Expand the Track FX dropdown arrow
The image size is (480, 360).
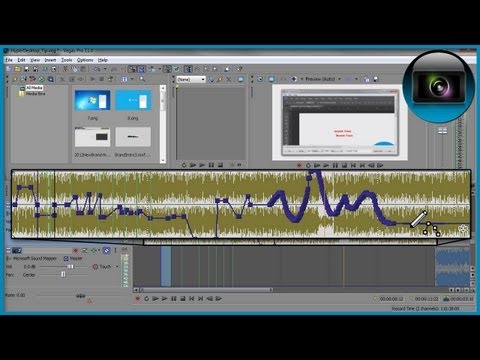99,250
